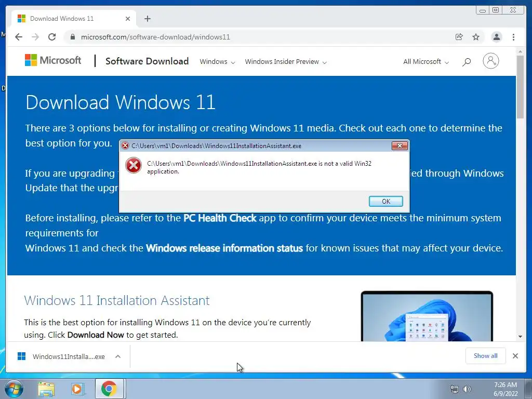The image size is (532, 399).
Task: Bookmark this page with the star icon
Action: pyautogui.click(x=476, y=37)
